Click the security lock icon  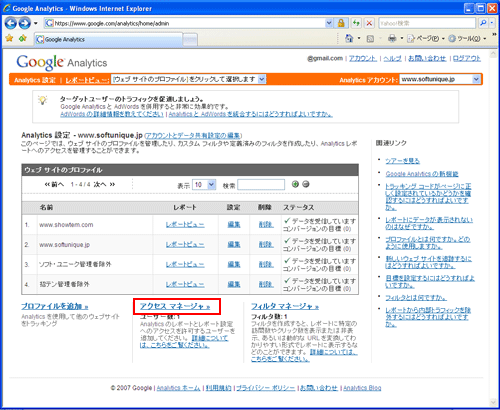coord(341,23)
